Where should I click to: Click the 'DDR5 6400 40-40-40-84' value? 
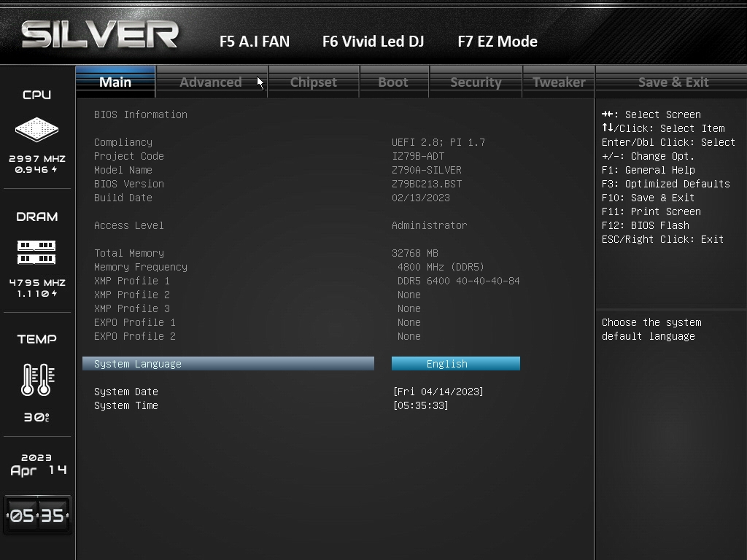pyautogui.click(x=458, y=281)
